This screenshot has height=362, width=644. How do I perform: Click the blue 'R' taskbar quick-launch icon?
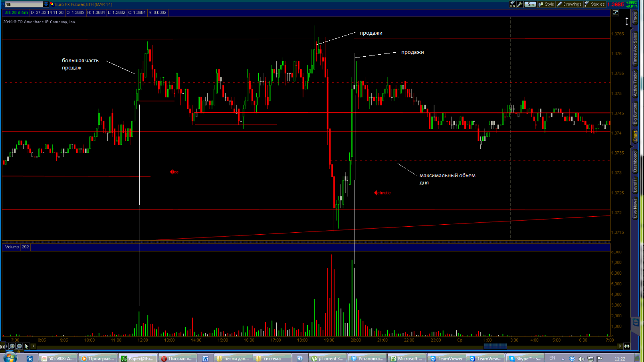point(30,358)
